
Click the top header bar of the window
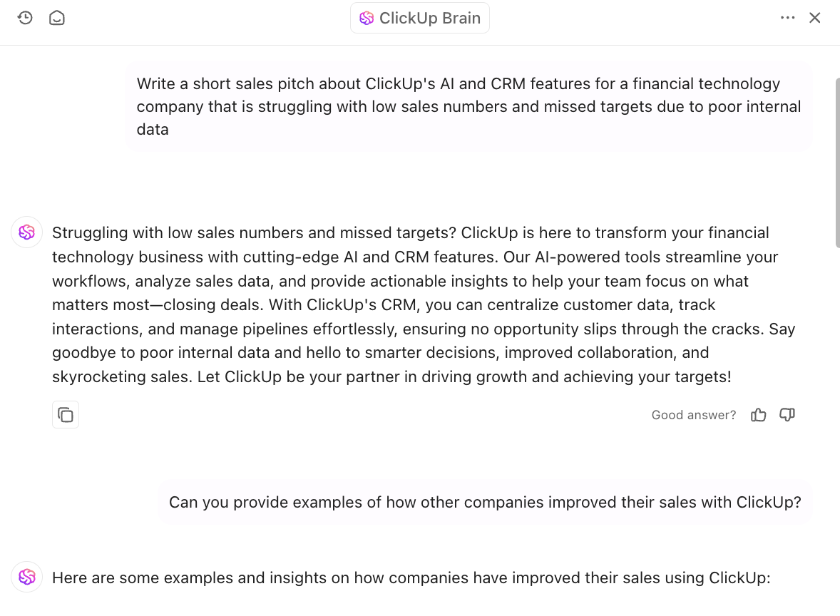point(214,18)
